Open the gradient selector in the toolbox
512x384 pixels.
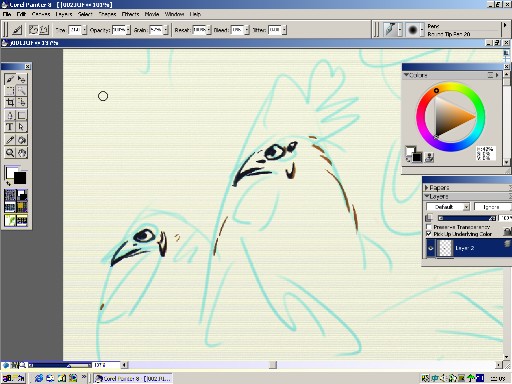point(22,195)
